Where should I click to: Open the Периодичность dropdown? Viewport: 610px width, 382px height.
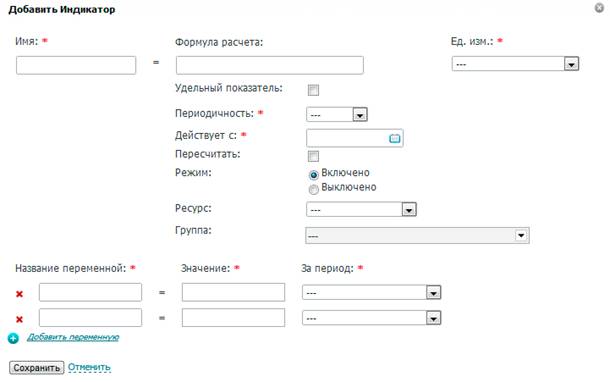[x=337, y=115]
